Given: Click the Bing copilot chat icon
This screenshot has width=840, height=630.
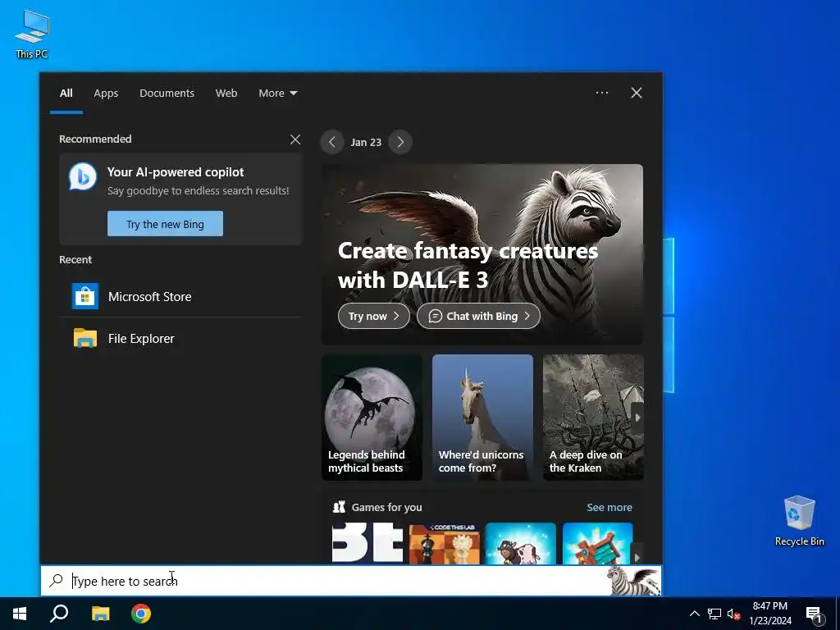Looking at the screenshot, I should 83,176.
